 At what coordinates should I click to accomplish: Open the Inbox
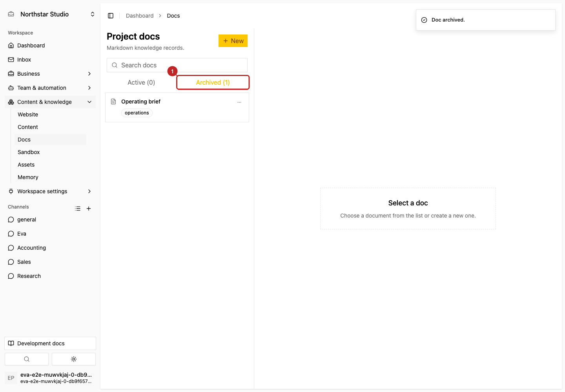coord(50,60)
